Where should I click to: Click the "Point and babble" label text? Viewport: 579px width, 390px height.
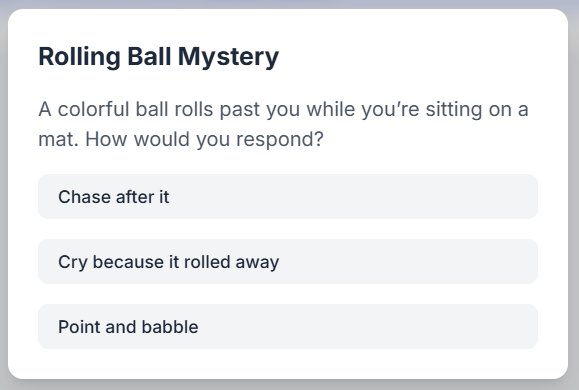[128, 327]
